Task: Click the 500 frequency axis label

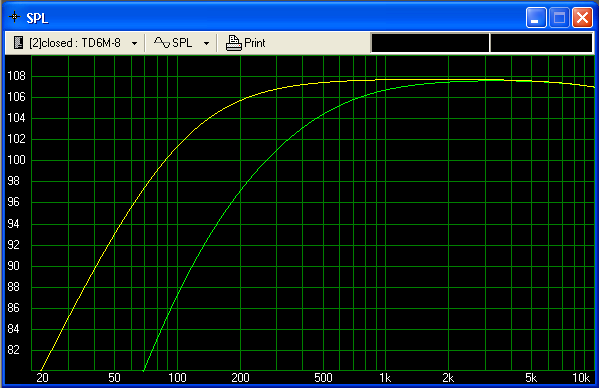Action: [x=323, y=378]
